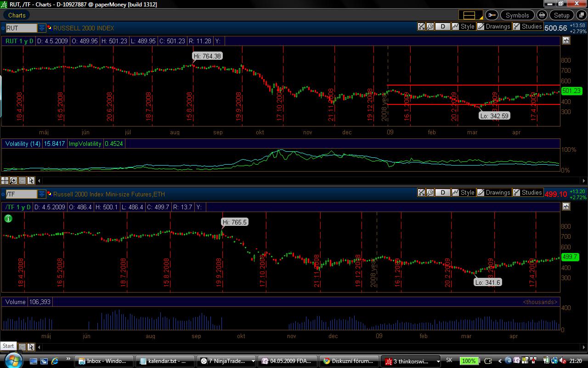Switch to kalendar.txt taskbar button
Viewport: 588px width, 368px height.
pos(165,361)
